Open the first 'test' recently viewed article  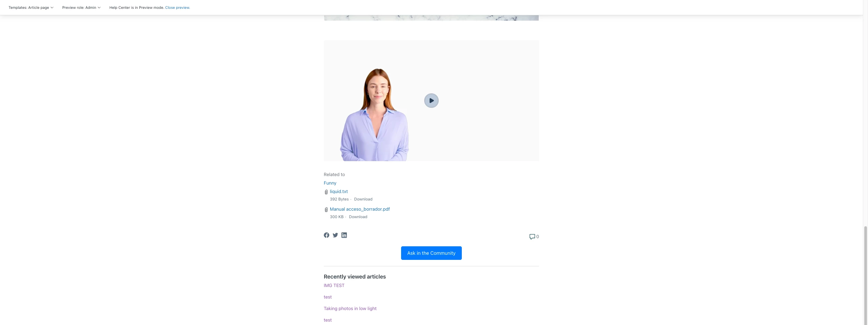[328, 297]
